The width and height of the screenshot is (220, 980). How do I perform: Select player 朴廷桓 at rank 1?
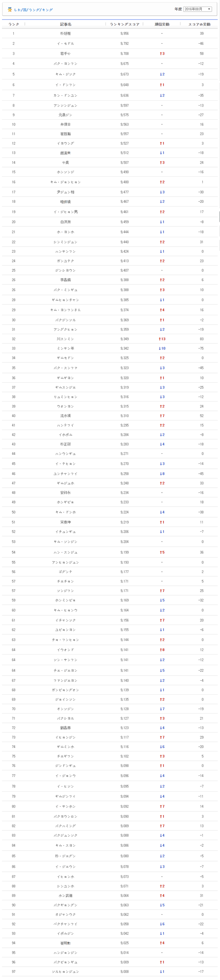pyautogui.click(x=65, y=33)
